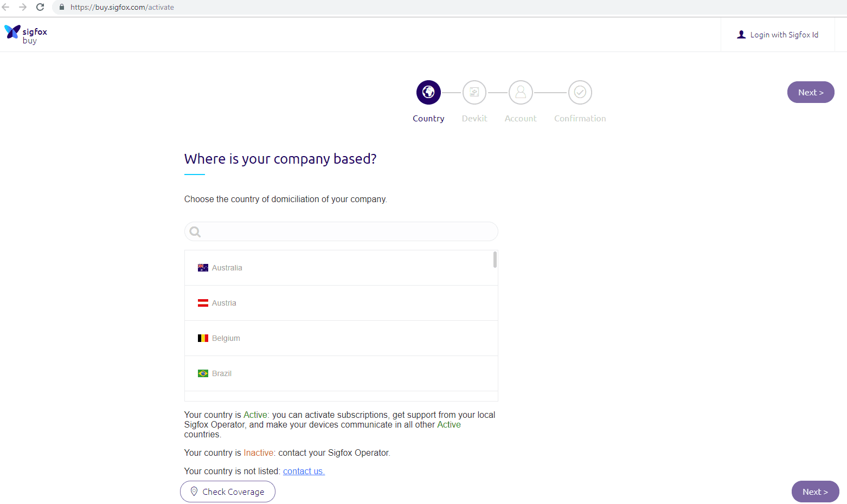Click the Country globe step icon
847x504 pixels.
tap(428, 92)
